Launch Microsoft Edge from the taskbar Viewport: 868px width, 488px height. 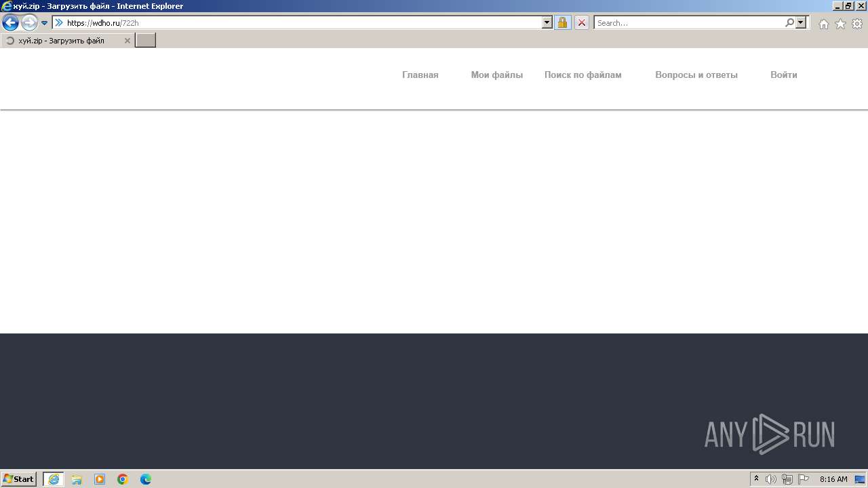pos(146,479)
